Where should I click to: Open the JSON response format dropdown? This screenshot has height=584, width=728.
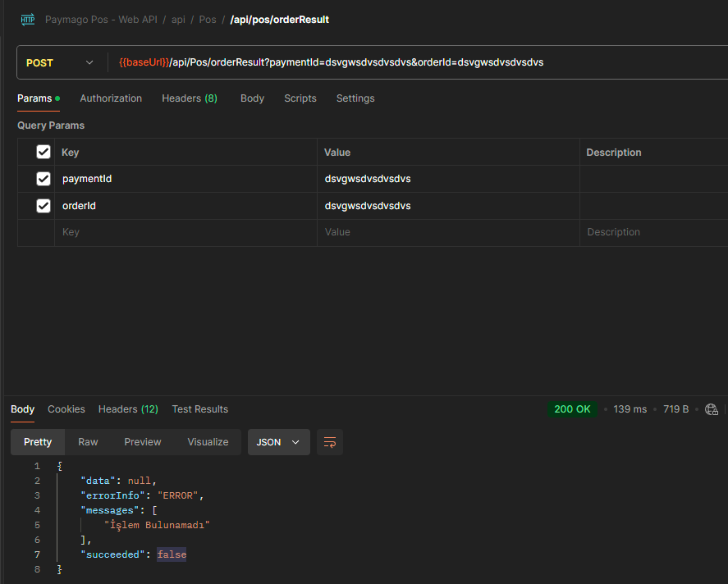point(278,442)
